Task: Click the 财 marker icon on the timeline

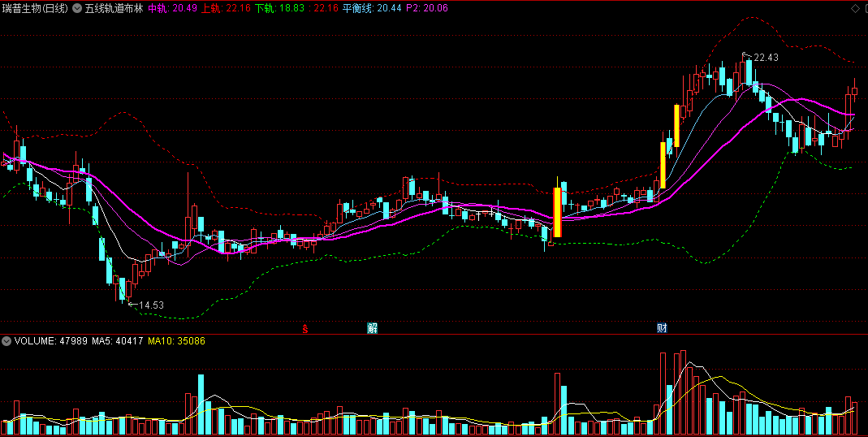Action: (x=662, y=328)
